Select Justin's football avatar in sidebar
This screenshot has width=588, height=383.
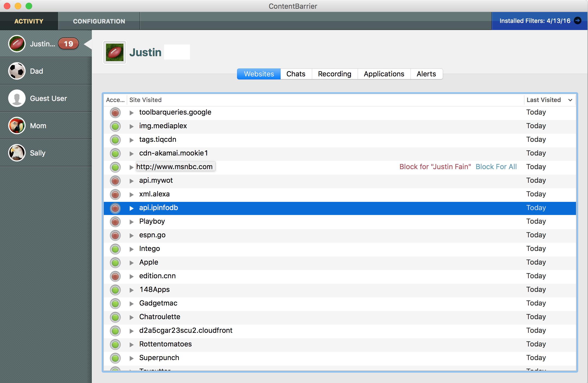pyautogui.click(x=17, y=44)
